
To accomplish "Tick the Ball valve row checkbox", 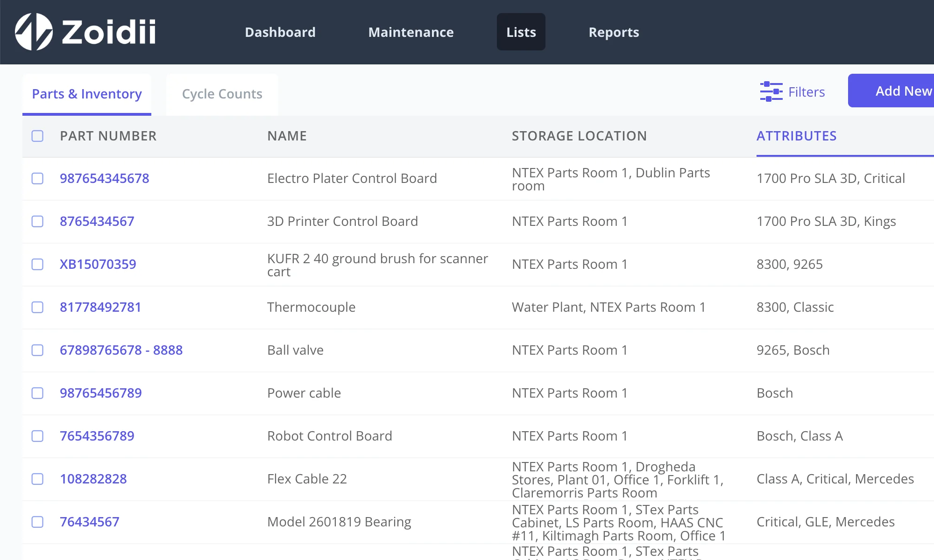I will 37,350.
